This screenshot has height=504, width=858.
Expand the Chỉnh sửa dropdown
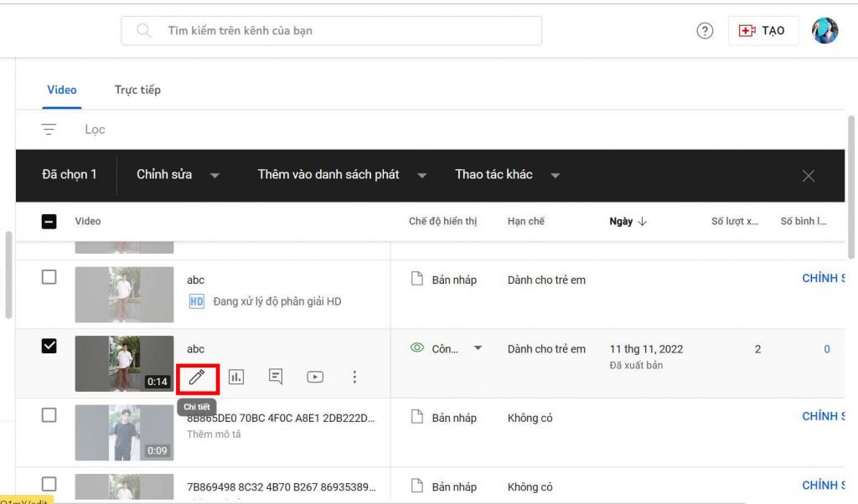pyautogui.click(x=176, y=174)
